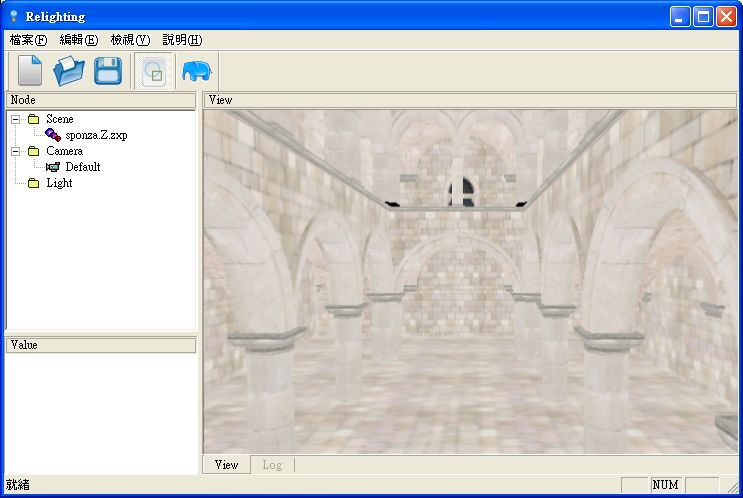Click the View panel header
The width and height of the screenshot is (743, 498).
[x=470, y=100]
